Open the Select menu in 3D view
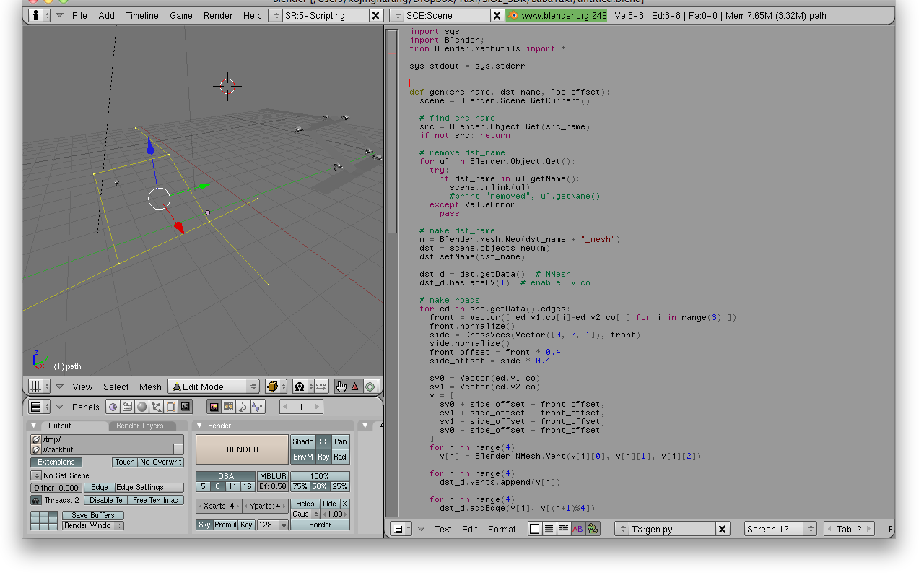The image size is (924, 578). click(x=116, y=387)
